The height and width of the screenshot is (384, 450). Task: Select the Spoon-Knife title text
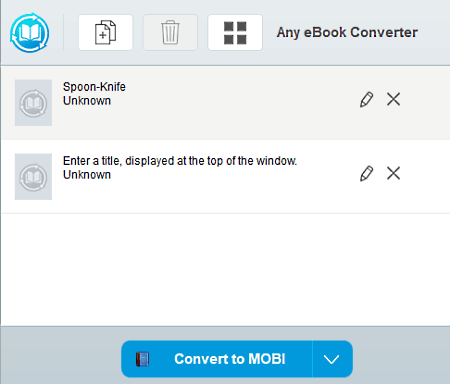[x=94, y=87]
